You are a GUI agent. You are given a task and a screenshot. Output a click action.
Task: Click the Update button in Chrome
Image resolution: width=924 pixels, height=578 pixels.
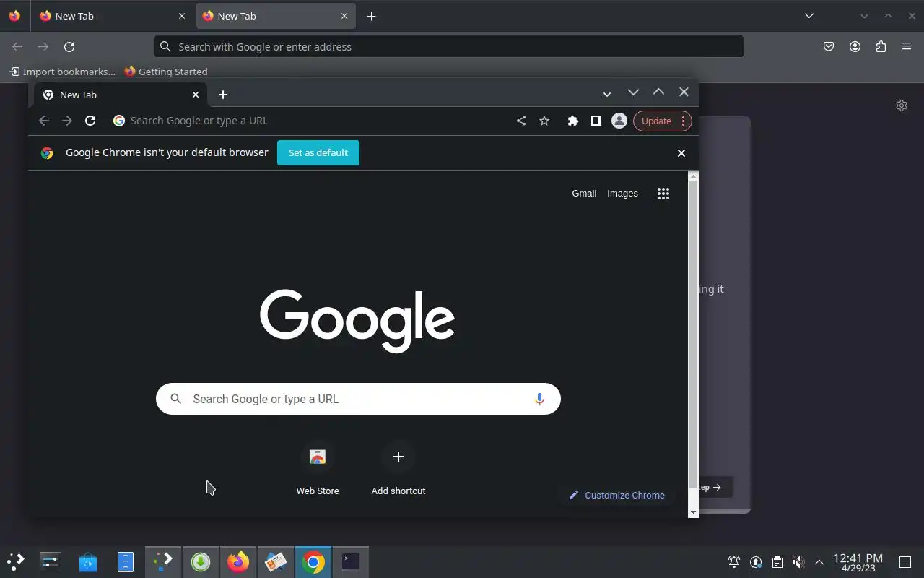(656, 121)
